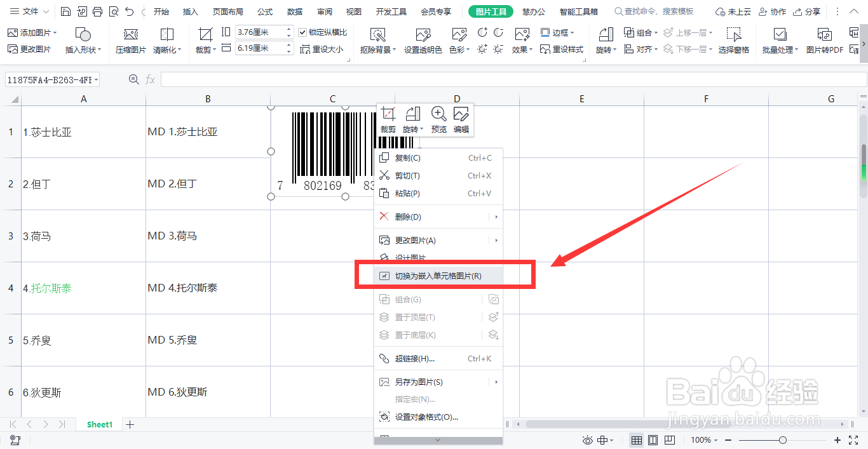This screenshot has width=868, height=449.
Task: Open the Name Box dropdown arrow
Action: (x=96, y=80)
